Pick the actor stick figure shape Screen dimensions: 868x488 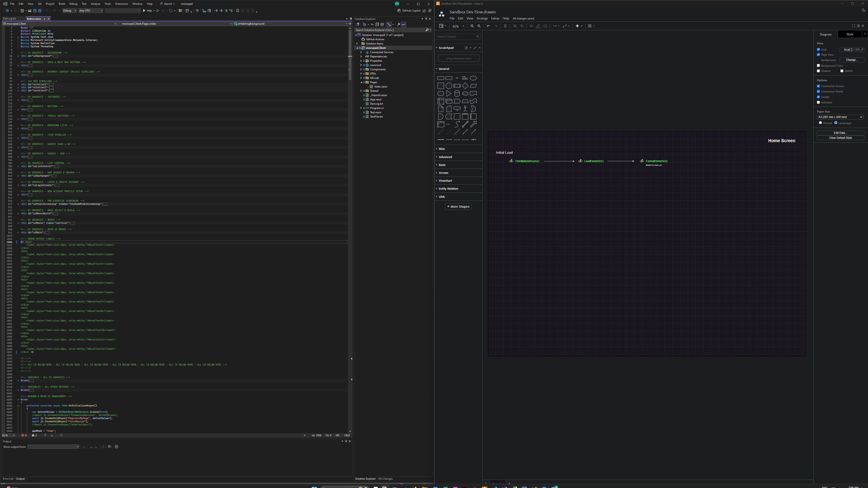465,109
